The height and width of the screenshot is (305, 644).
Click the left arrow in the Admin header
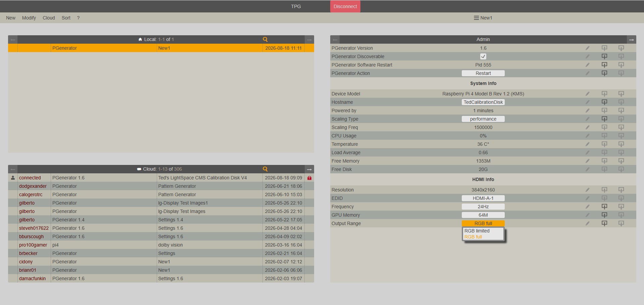click(335, 40)
